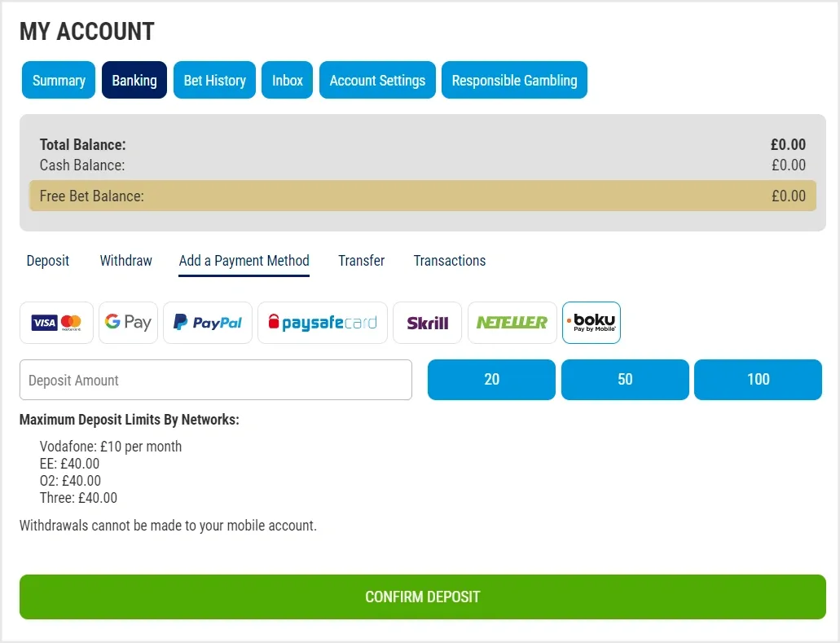Choose Neteller as payment method

click(x=512, y=322)
